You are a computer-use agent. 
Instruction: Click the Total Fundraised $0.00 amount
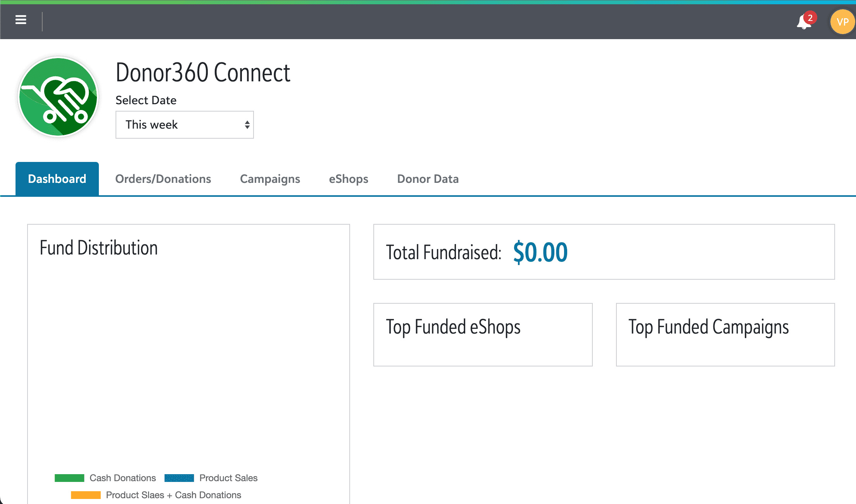pos(540,253)
